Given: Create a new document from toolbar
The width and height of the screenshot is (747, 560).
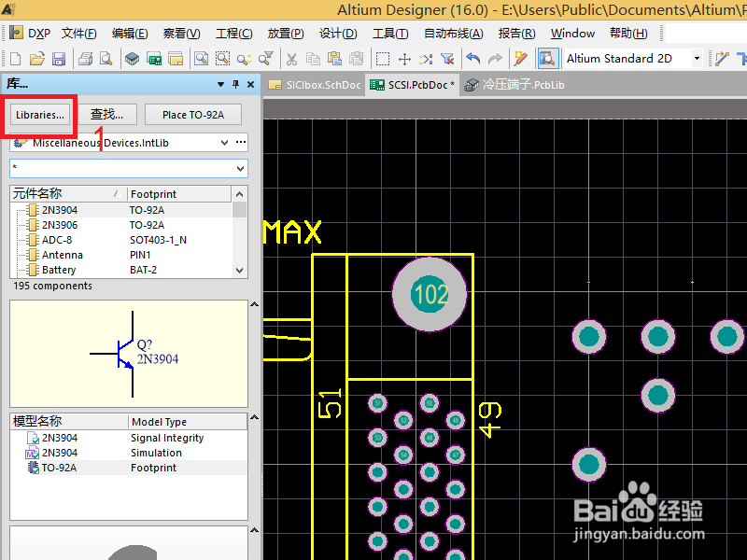Looking at the screenshot, I should point(15,59).
